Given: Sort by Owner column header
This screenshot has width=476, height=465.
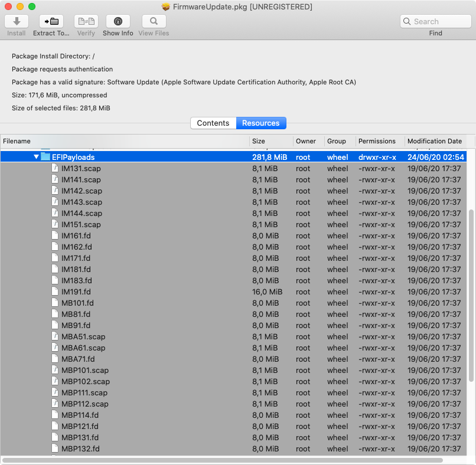Looking at the screenshot, I should [309, 141].
